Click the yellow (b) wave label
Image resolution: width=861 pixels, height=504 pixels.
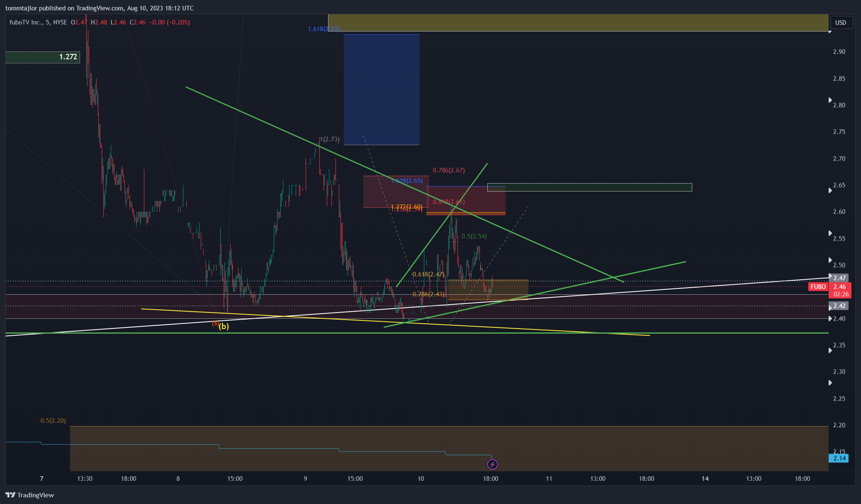click(x=224, y=326)
